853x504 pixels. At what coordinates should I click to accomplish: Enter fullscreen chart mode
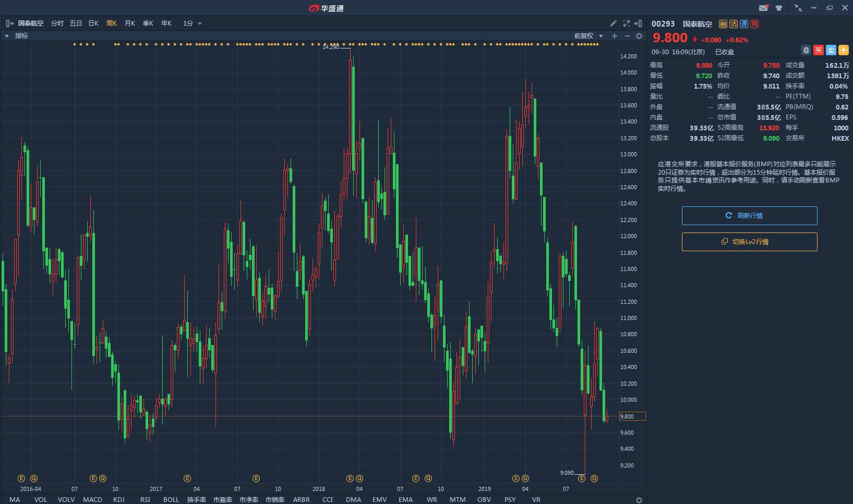[626, 23]
